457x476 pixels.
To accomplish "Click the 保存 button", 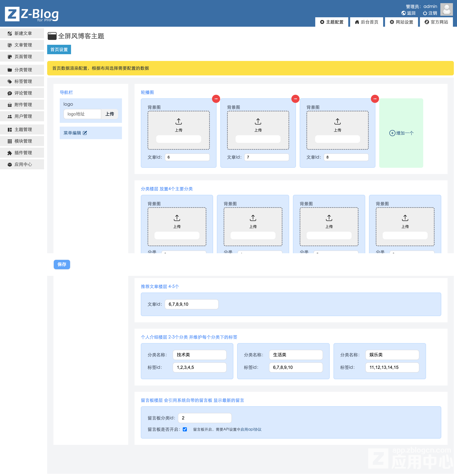I will click(x=62, y=265).
